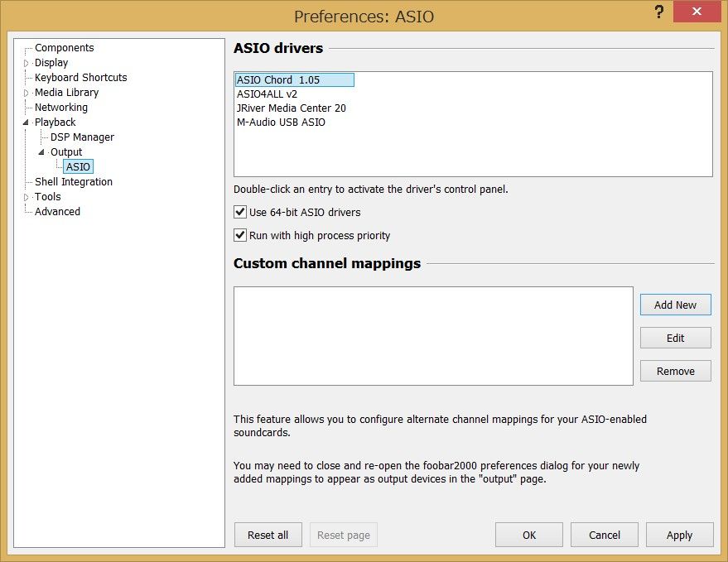This screenshot has height=562, width=728.
Task: Disable Run with high process priority
Action: pos(241,236)
